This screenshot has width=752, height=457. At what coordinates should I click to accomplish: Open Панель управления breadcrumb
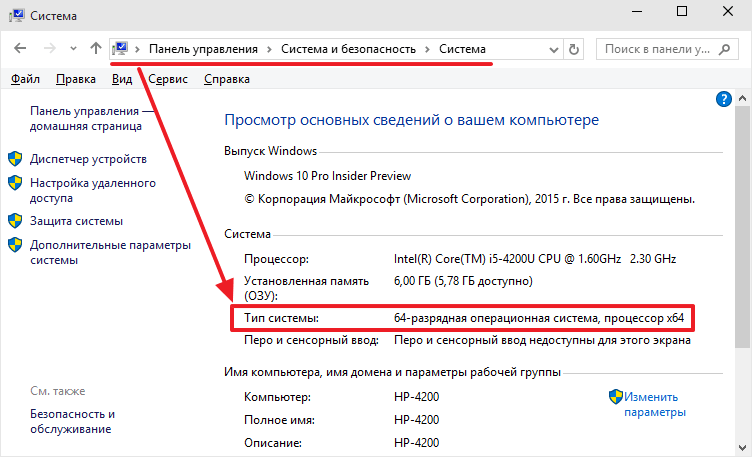(203, 49)
